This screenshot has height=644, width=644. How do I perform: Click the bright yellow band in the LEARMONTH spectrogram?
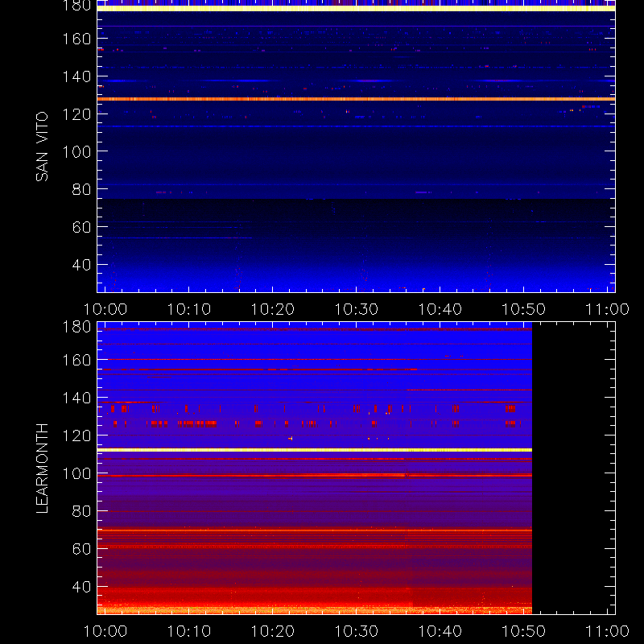tap(315, 450)
